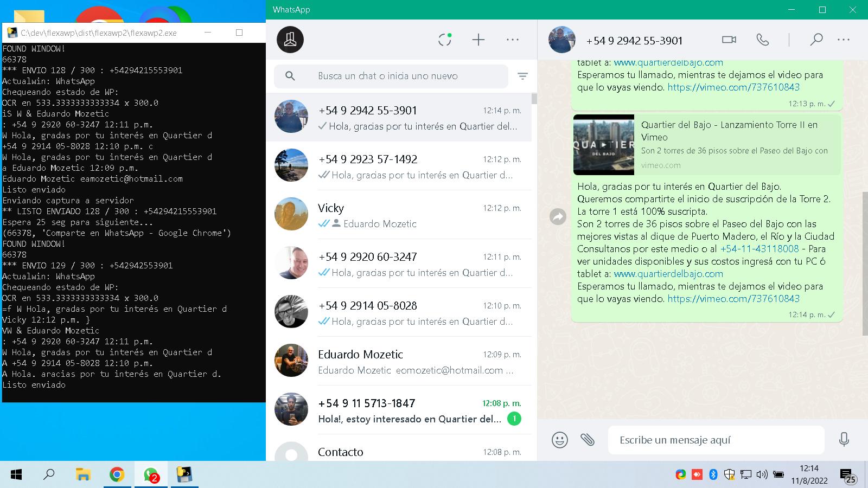This screenshot has width=868, height=488.
Task: Open File Explorer from taskbar
Action: (x=83, y=475)
